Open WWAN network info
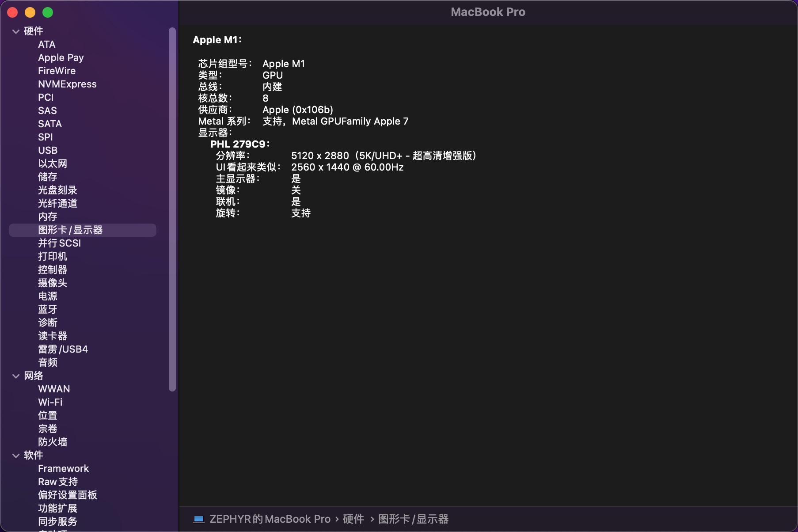The image size is (798, 532). point(54,389)
